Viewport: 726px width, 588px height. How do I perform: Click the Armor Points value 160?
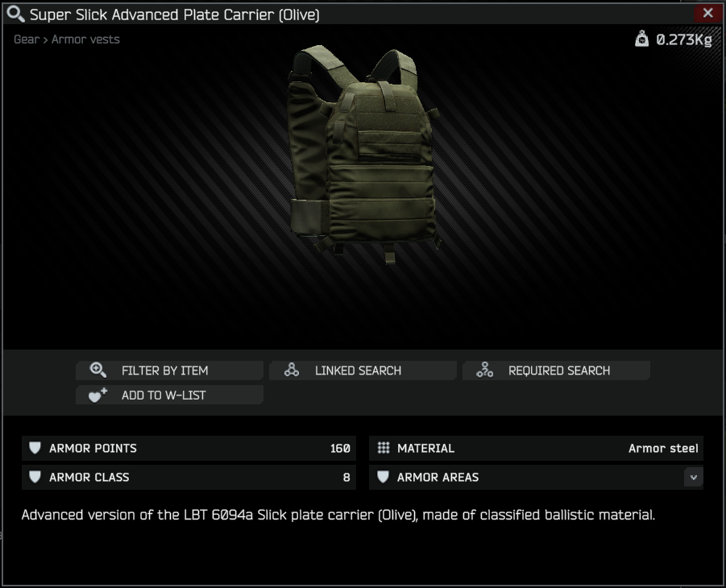pos(340,448)
